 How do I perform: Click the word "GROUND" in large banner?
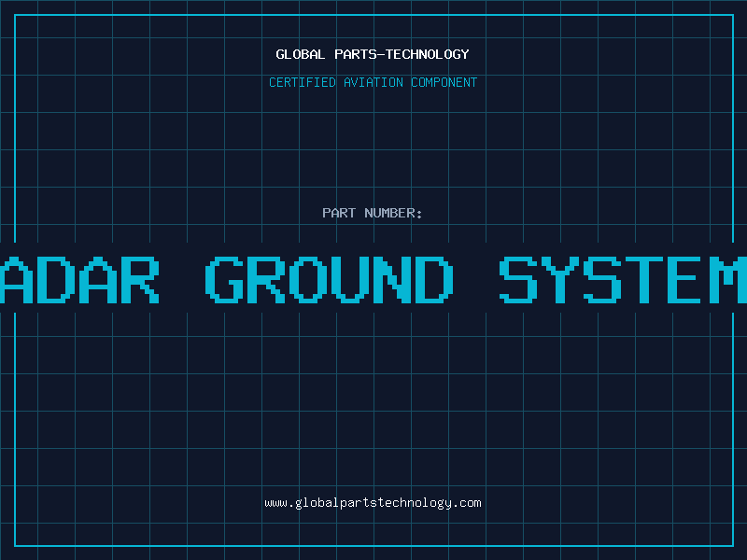(x=330, y=279)
